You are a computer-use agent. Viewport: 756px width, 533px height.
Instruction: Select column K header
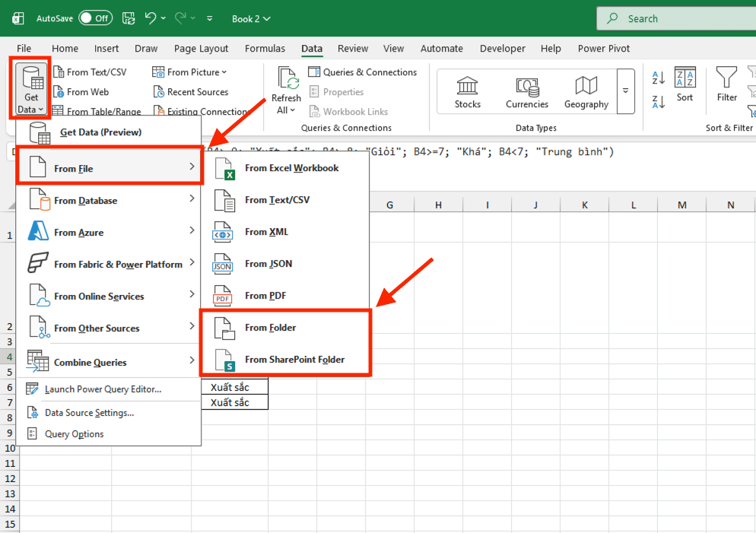tap(584, 205)
